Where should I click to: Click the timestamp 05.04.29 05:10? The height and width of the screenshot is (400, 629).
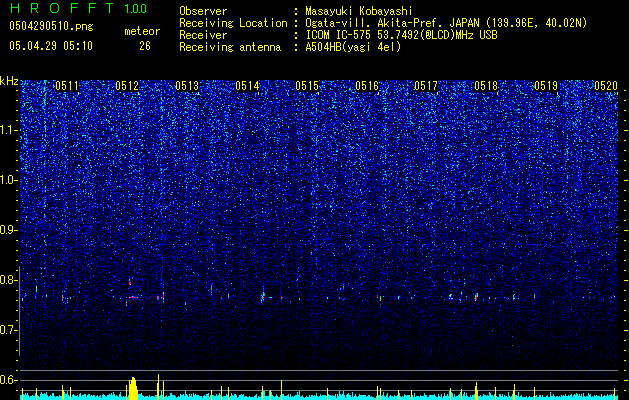pos(51,46)
